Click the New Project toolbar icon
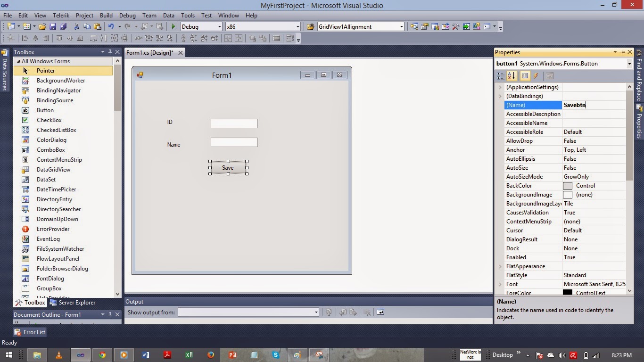 pos(11,27)
